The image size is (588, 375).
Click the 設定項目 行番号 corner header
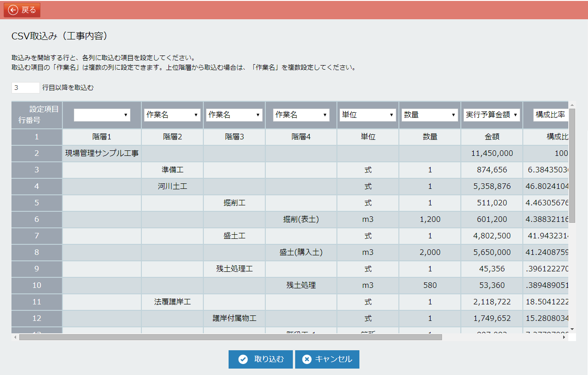(37, 115)
